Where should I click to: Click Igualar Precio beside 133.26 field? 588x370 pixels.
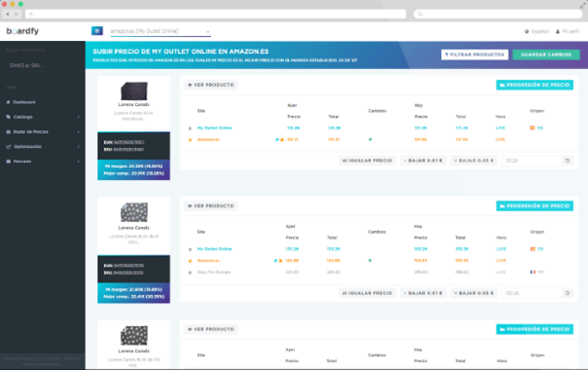tap(367, 293)
